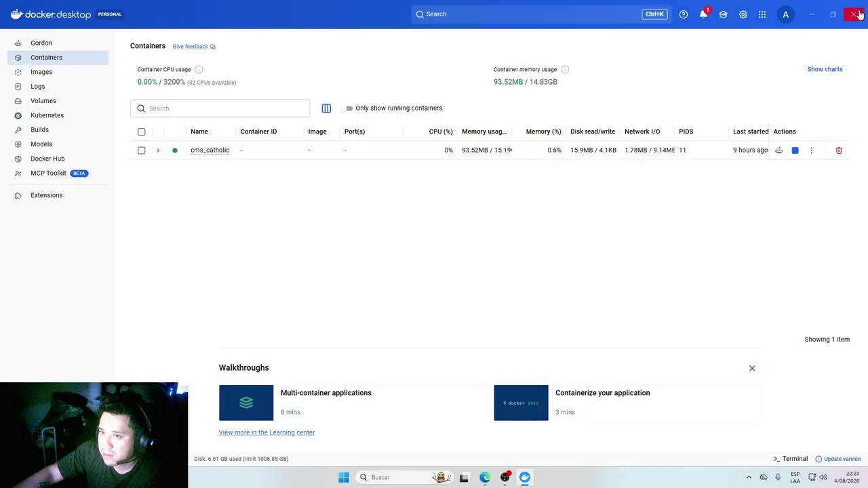The image size is (868, 488).
Task: Click the Give feedback link
Action: tap(194, 47)
